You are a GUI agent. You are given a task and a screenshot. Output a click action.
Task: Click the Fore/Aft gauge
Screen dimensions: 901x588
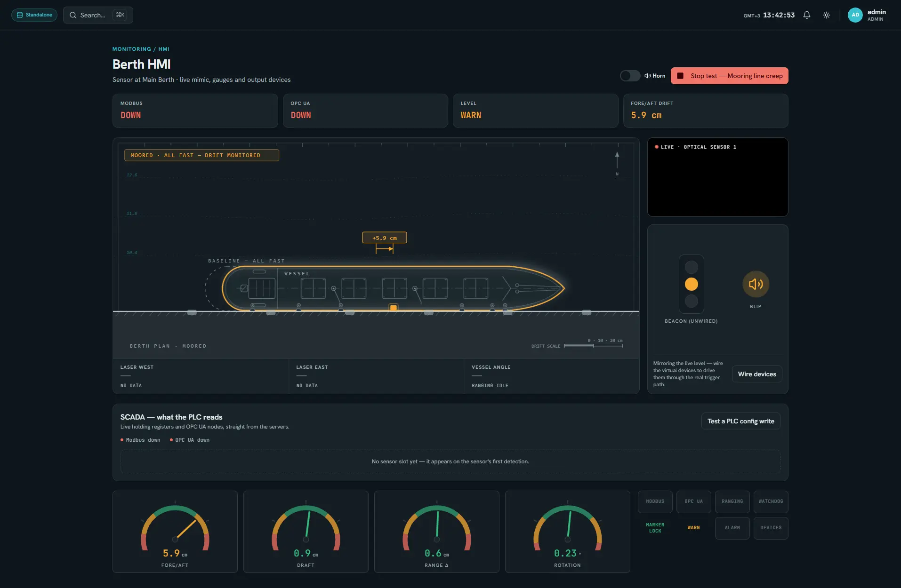(175, 532)
